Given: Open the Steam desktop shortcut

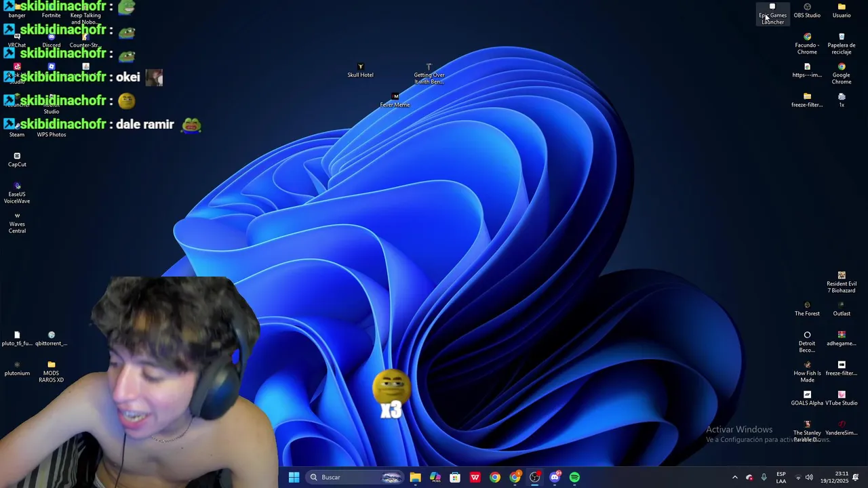Looking at the screenshot, I should click(17, 130).
